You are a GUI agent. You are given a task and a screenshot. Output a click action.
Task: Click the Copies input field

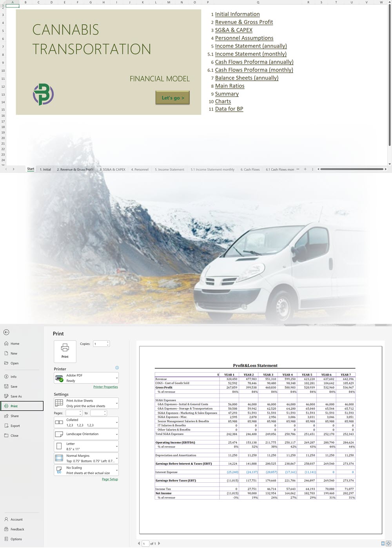(99, 344)
